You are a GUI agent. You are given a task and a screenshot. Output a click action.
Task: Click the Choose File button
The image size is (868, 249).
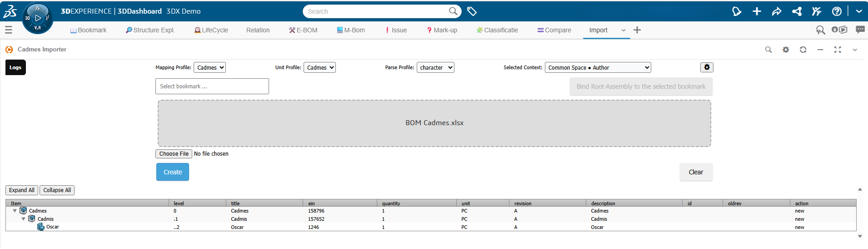174,154
